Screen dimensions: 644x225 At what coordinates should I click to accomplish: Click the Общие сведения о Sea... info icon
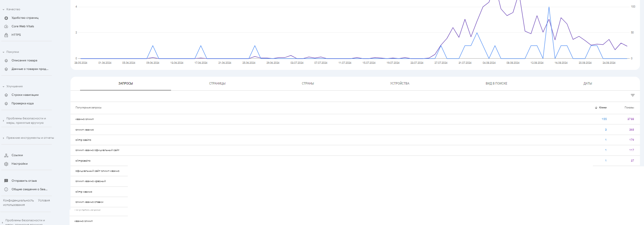[x=6, y=190]
